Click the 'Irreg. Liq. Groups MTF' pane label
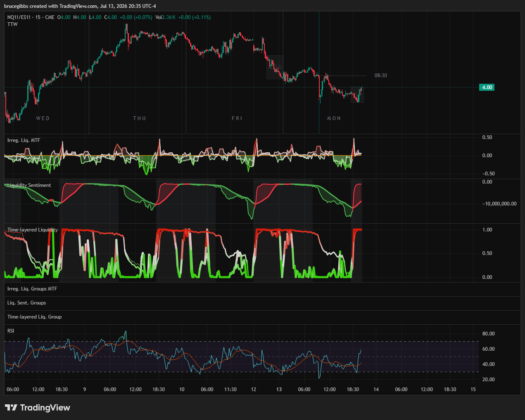 pos(32,289)
